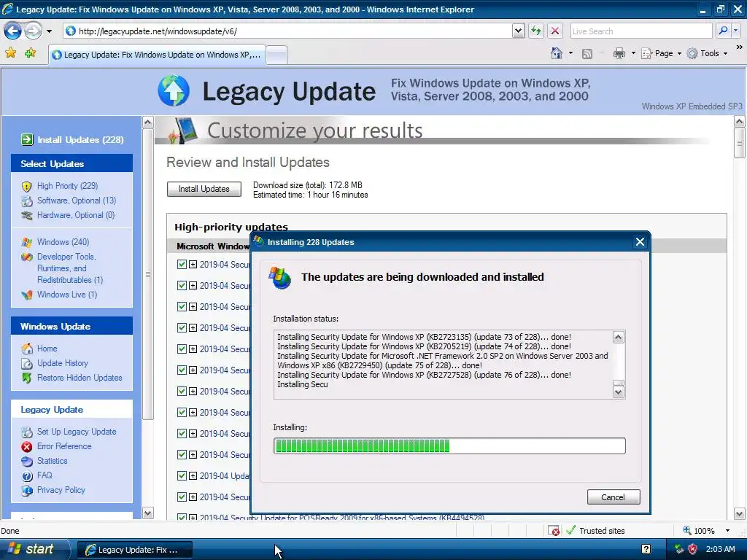Uncheck the sixth 2019-04 update checkbox
Image resolution: width=747 pixels, height=560 pixels.
182,370
